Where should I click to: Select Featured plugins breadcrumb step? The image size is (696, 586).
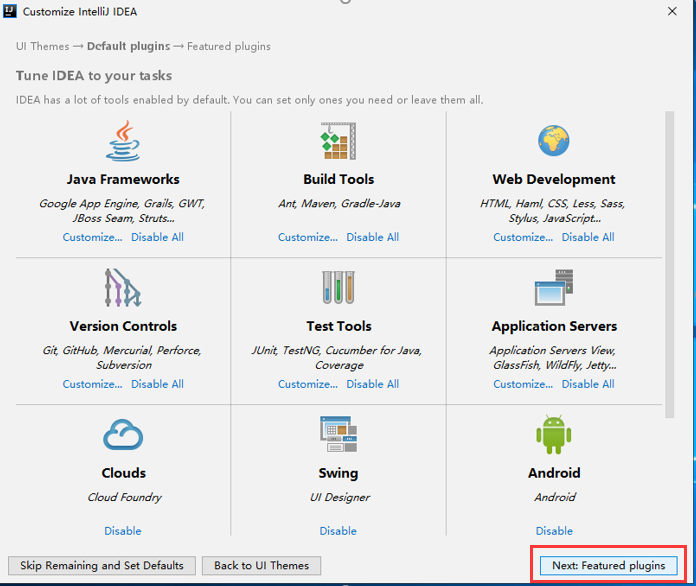pyautogui.click(x=229, y=46)
